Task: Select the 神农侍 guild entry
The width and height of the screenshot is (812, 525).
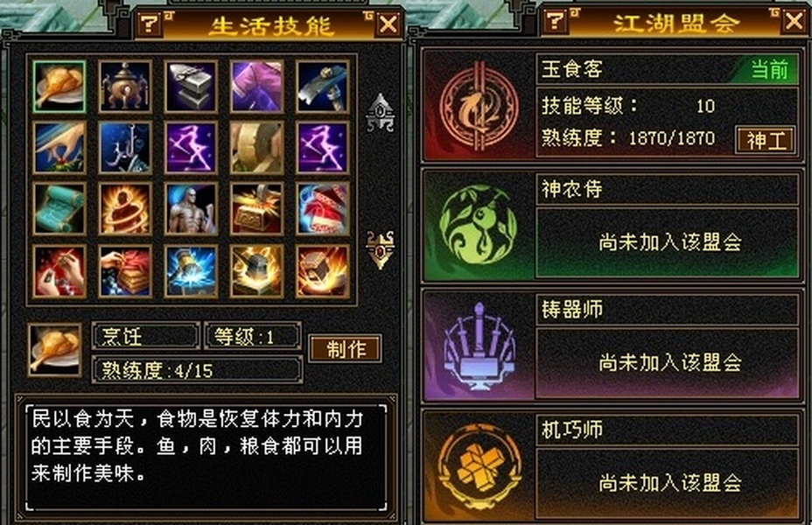Action: pyautogui.click(x=612, y=225)
